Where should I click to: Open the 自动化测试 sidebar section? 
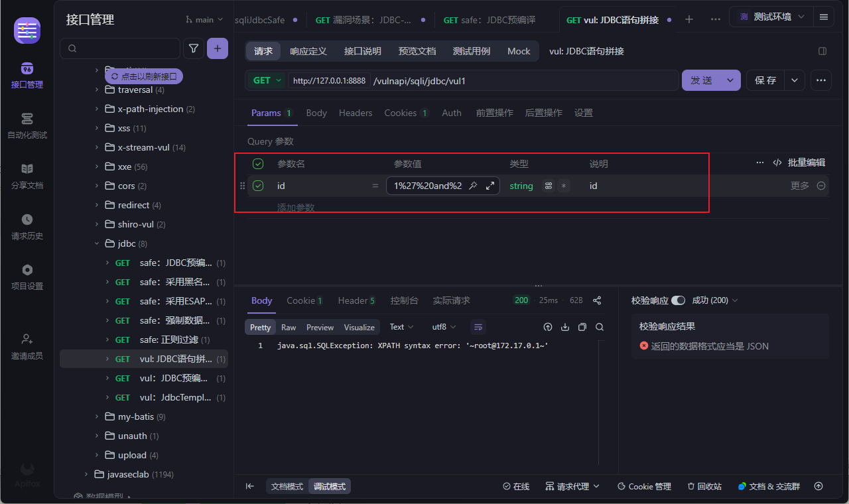(x=27, y=125)
